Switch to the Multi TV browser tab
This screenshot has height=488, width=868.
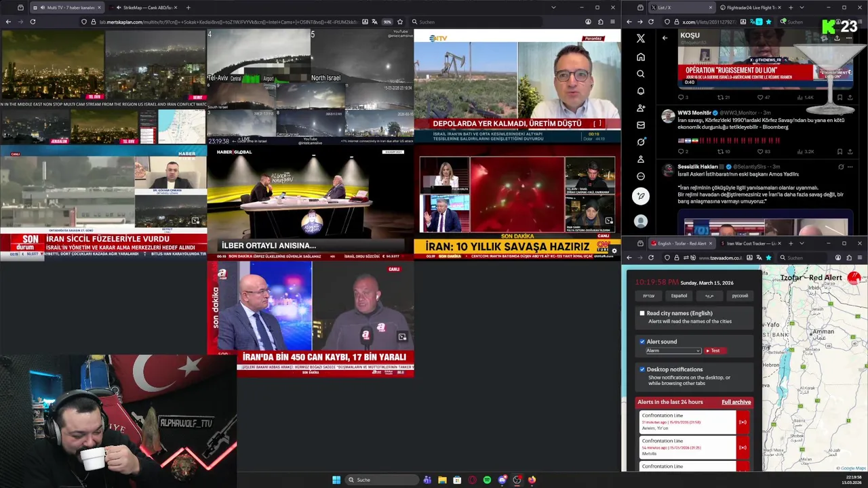66,7
